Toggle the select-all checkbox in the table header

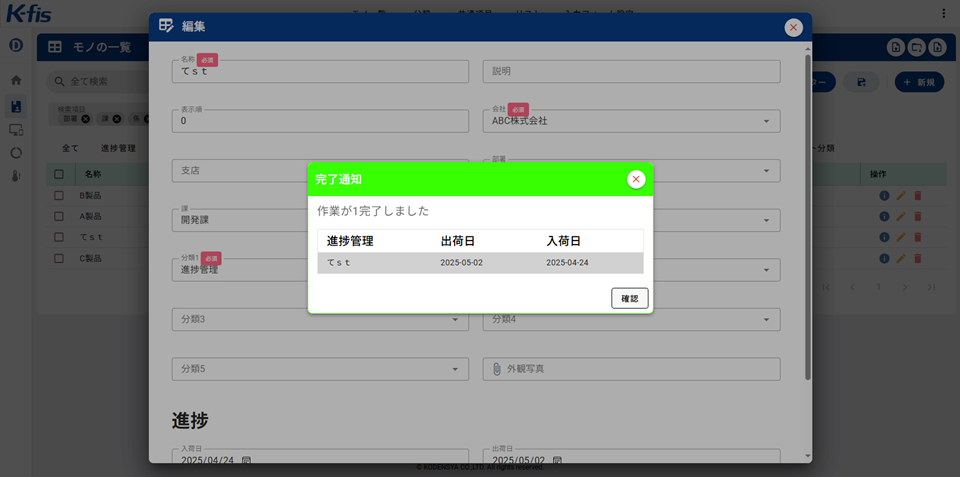[59, 174]
